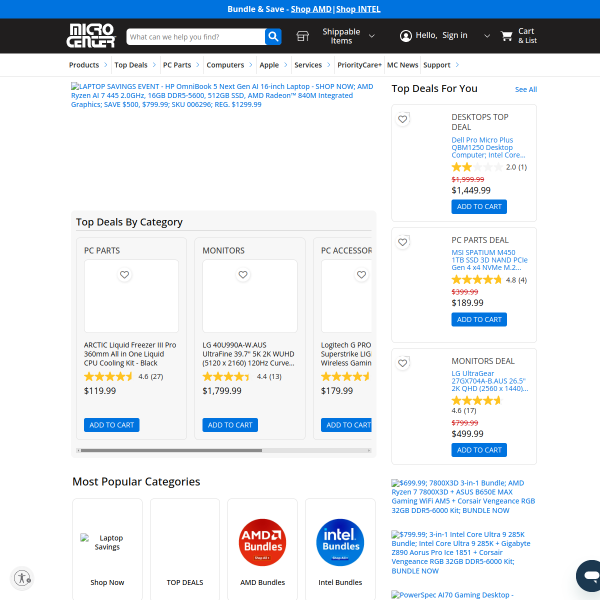Viewport: 600px width, 600px height.
Task: Click the Micro Center logo
Action: point(91,36)
